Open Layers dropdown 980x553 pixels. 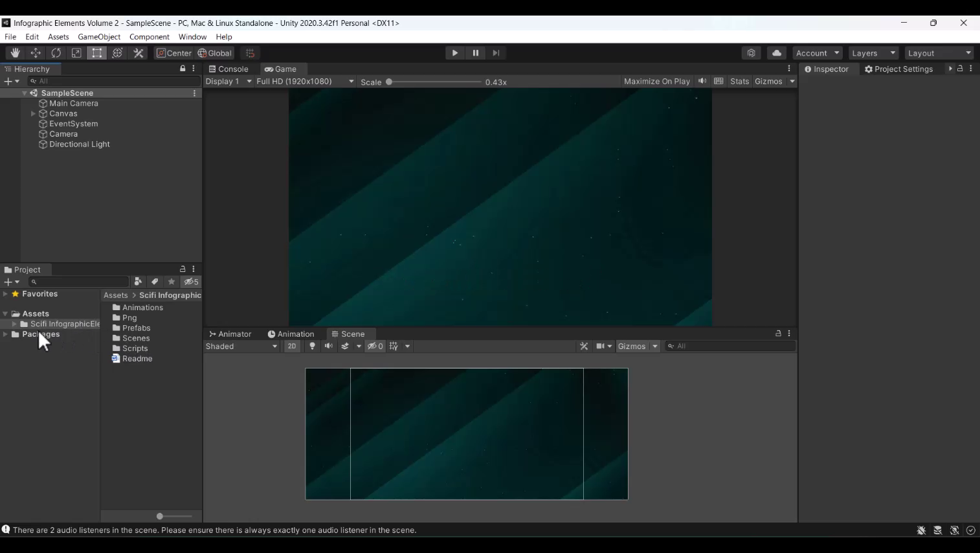(x=873, y=53)
